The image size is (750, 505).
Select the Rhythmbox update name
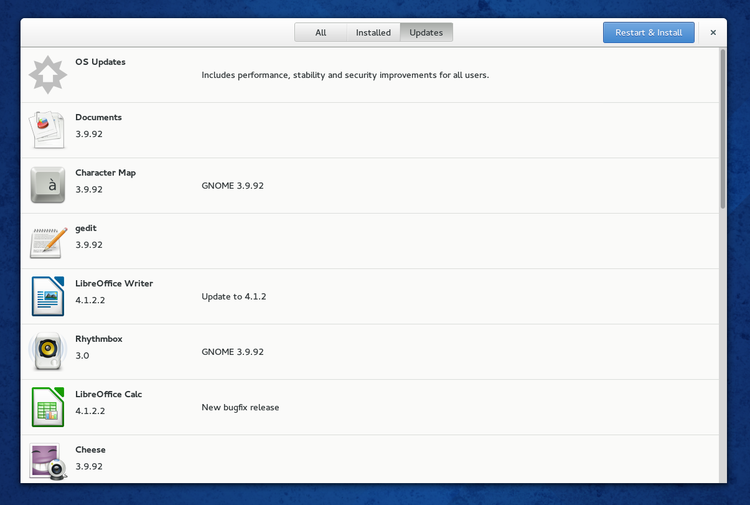[98, 339]
